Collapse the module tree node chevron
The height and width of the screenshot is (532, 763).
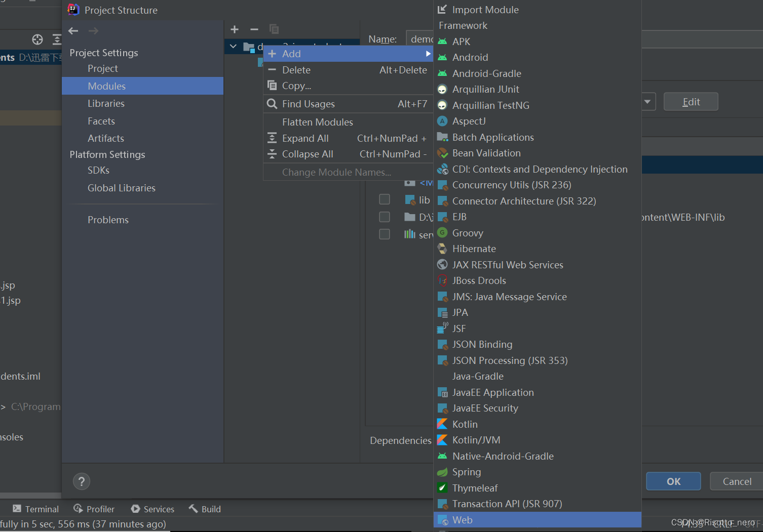233,47
